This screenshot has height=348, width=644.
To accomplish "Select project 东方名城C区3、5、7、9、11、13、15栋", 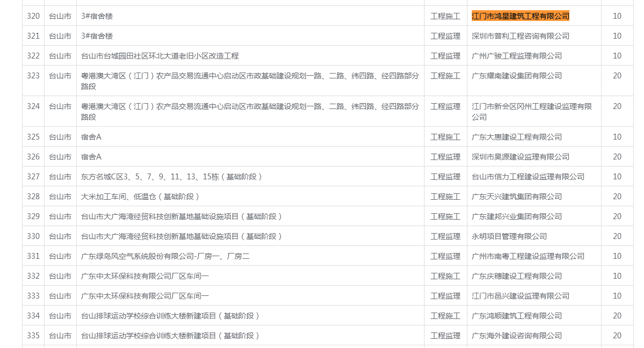I will pos(150,177).
